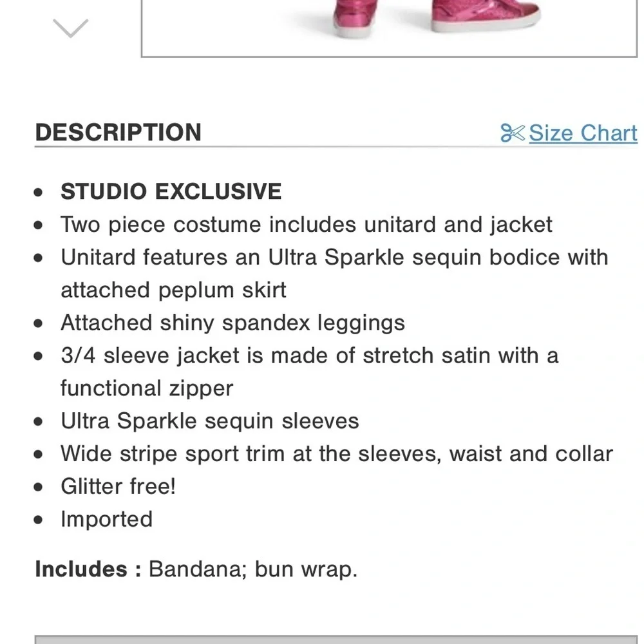The height and width of the screenshot is (644, 644).
Task: Click the 'Ultra Sparkle sequin bodice' line
Action: [334, 258]
